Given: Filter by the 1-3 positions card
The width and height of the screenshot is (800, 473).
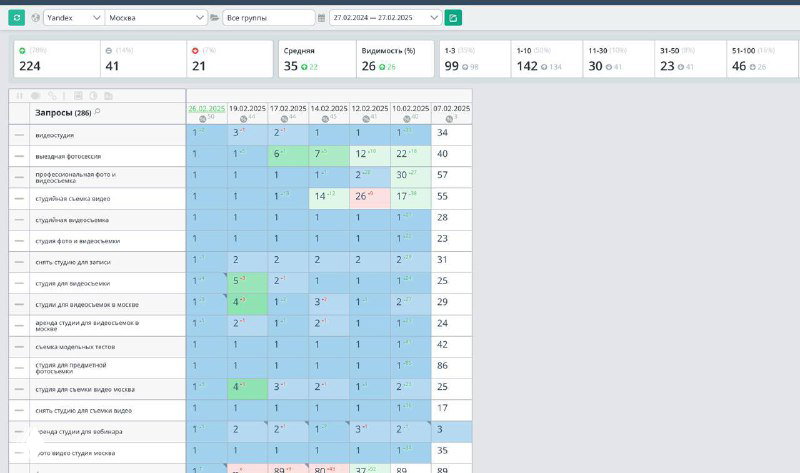Looking at the screenshot, I should (476, 59).
